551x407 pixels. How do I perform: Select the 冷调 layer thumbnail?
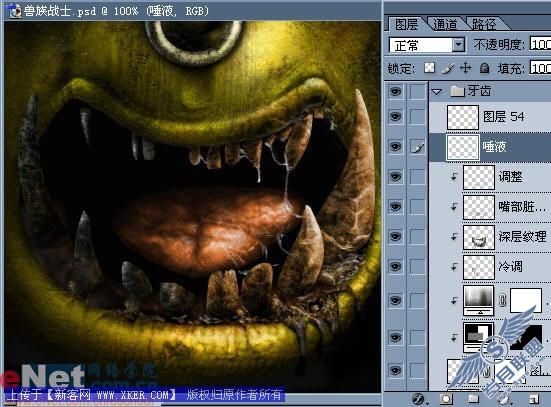(479, 267)
